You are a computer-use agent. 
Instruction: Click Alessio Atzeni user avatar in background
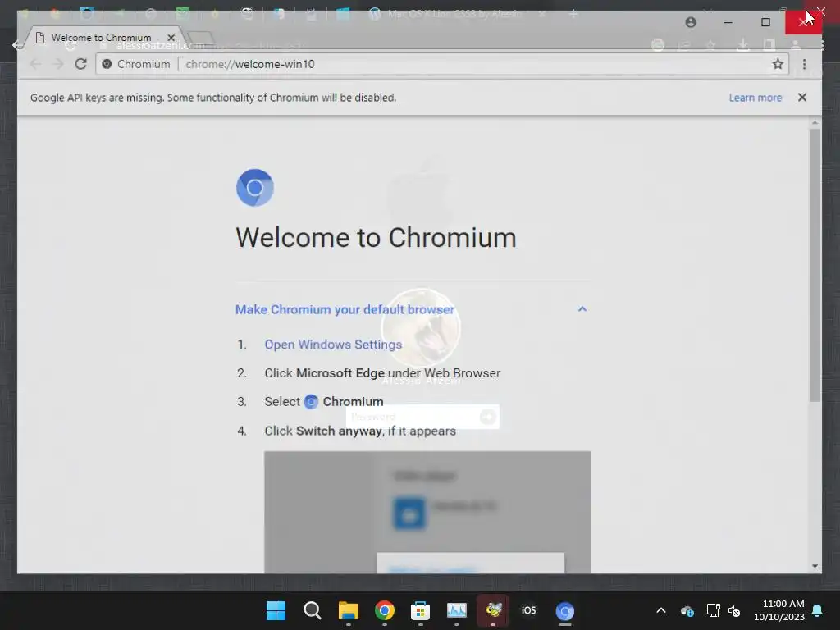coord(421,328)
